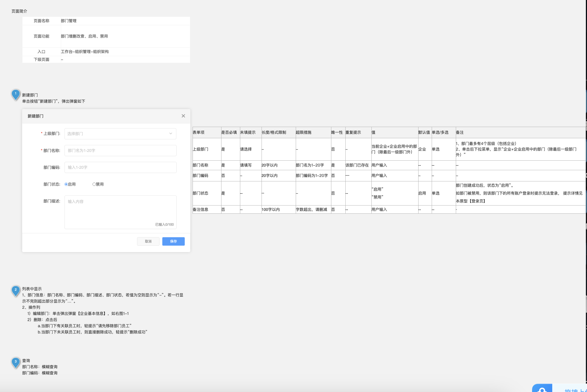This screenshot has height=392, width=587.
Task: Click the 部门创建成功后 remark text
Action: [485, 185]
